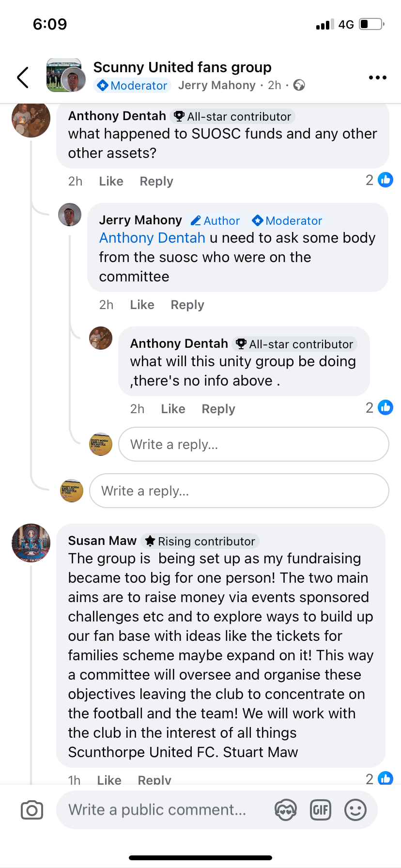The width and height of the screenshot is (401, 868).
Task: Tap like reaction count on unity group comment
Action: (x=379, y=408)
